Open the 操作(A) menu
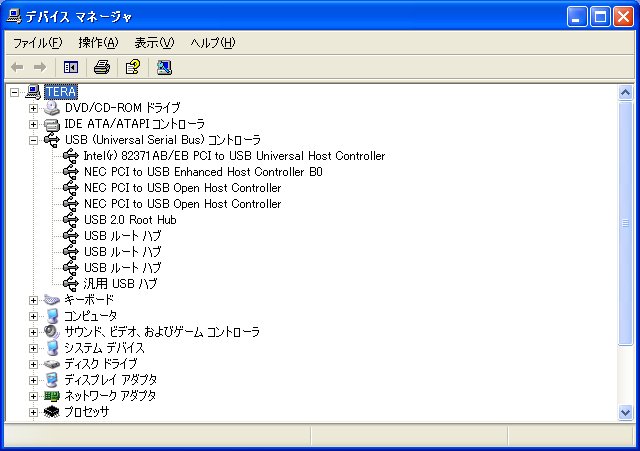640x451 pixels. (x=98, y=42)
